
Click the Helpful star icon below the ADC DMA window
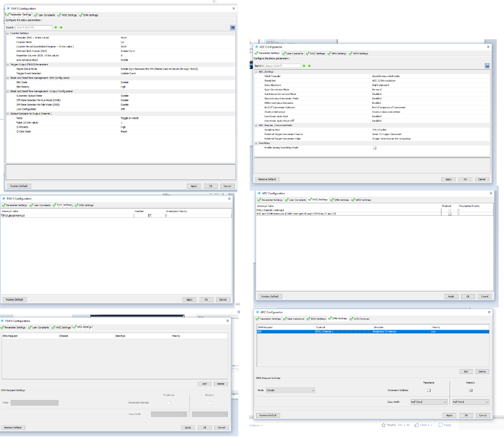click(383, 425)
